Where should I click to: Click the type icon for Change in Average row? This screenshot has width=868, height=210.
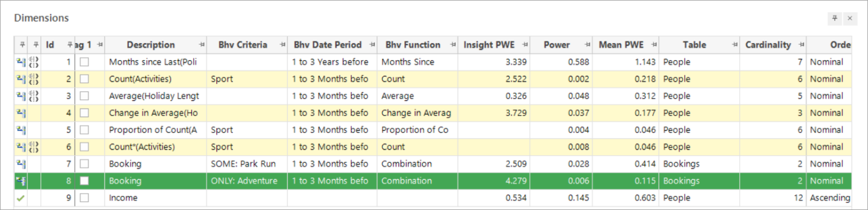pos(21,113)
